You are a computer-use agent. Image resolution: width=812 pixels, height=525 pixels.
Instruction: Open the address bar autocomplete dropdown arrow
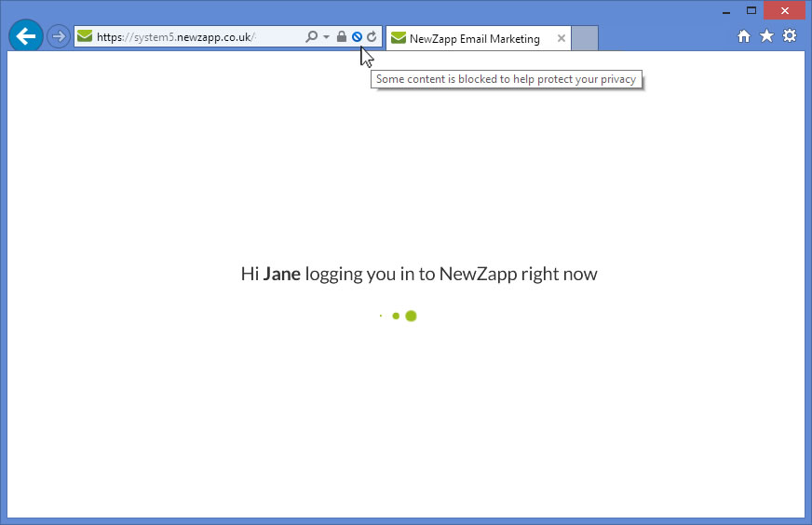click(326, 36)
